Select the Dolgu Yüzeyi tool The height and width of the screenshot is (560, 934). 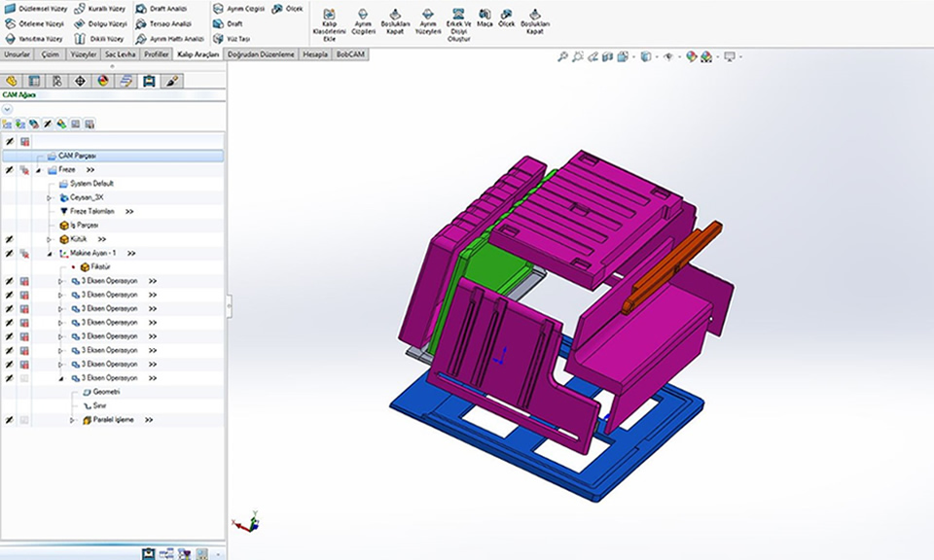pos(100,23)
